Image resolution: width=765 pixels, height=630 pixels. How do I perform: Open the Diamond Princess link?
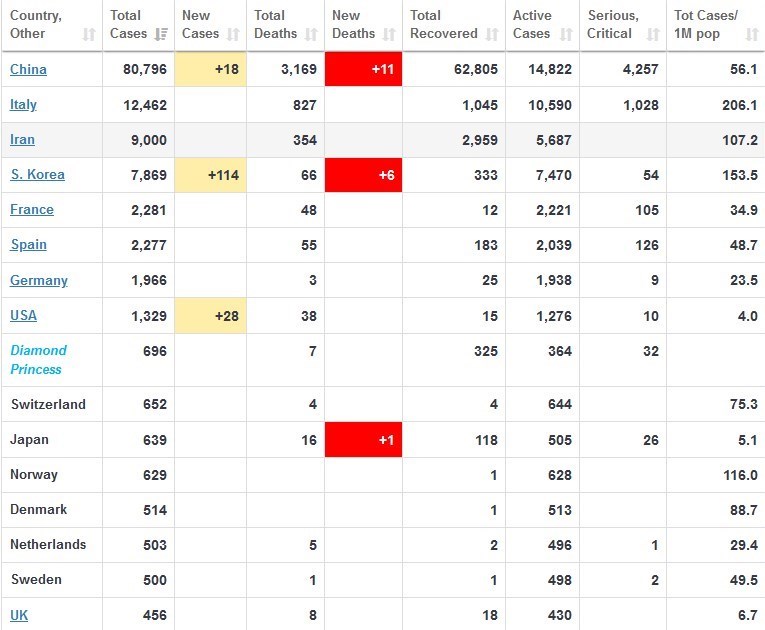point(38,360)
